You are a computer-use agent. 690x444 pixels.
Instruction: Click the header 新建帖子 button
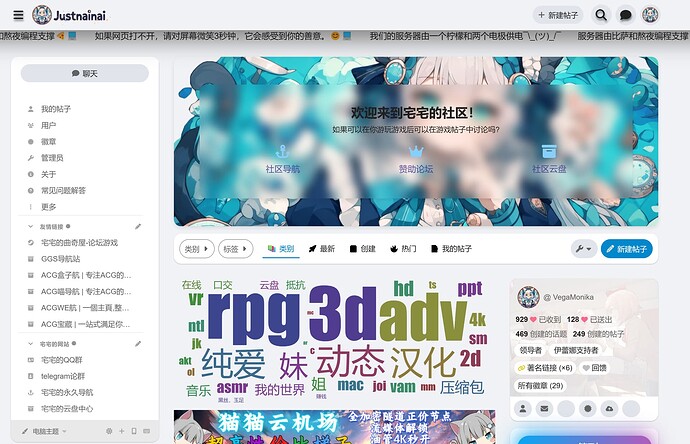coord(558,15)
